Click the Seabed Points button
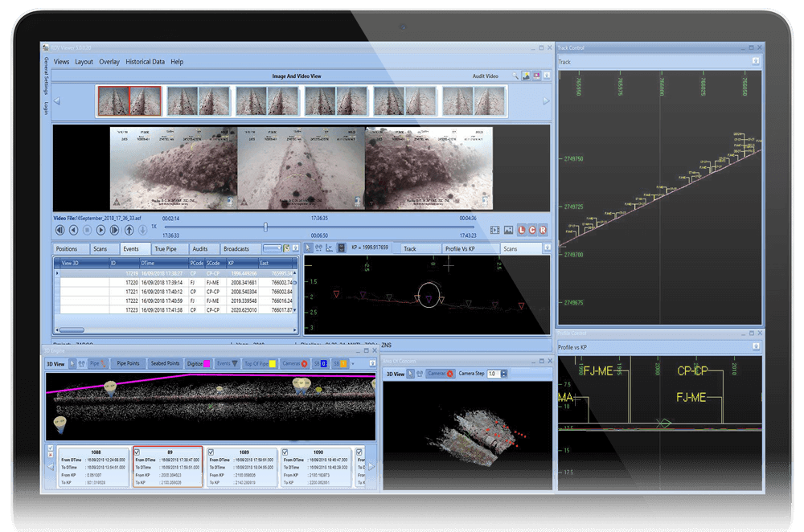The image size is (804, 532). (164, 364)
